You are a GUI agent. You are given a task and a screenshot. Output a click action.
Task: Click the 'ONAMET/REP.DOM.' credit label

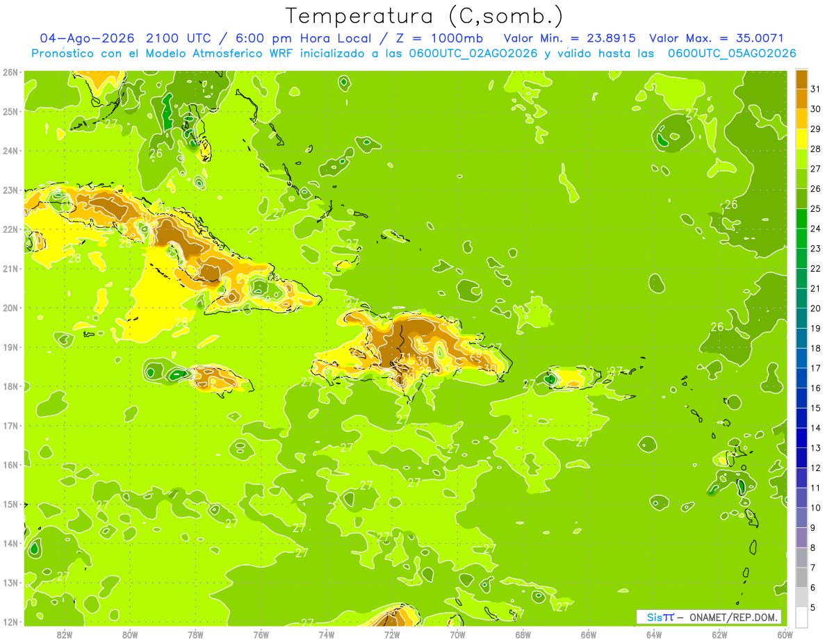733,617
